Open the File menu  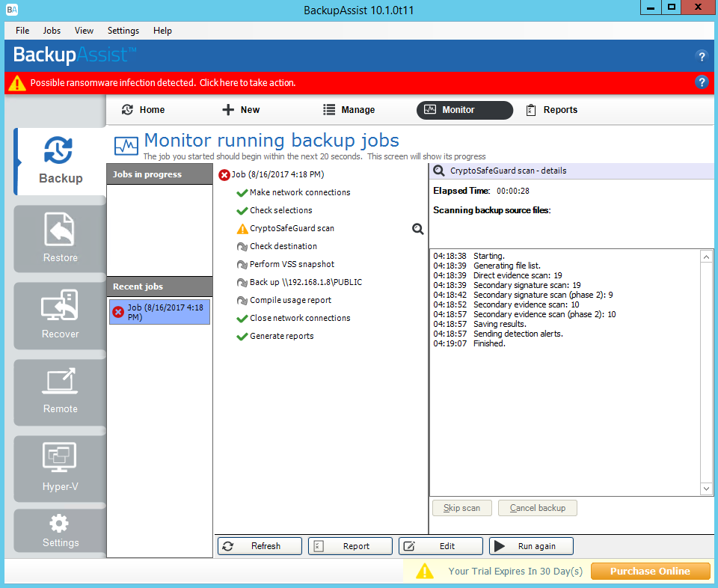[x=22, y=31]
